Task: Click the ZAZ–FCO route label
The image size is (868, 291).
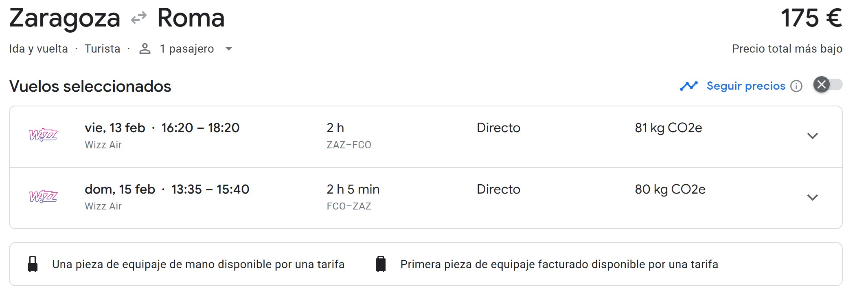Action: [x=349, y=145]
